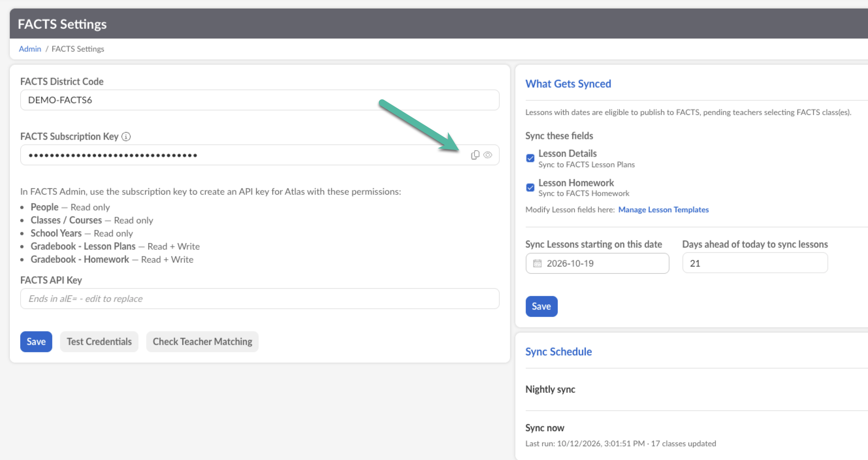Click the Test Credentials button
This screenshot has height=460, width=868.
(99, 342)
